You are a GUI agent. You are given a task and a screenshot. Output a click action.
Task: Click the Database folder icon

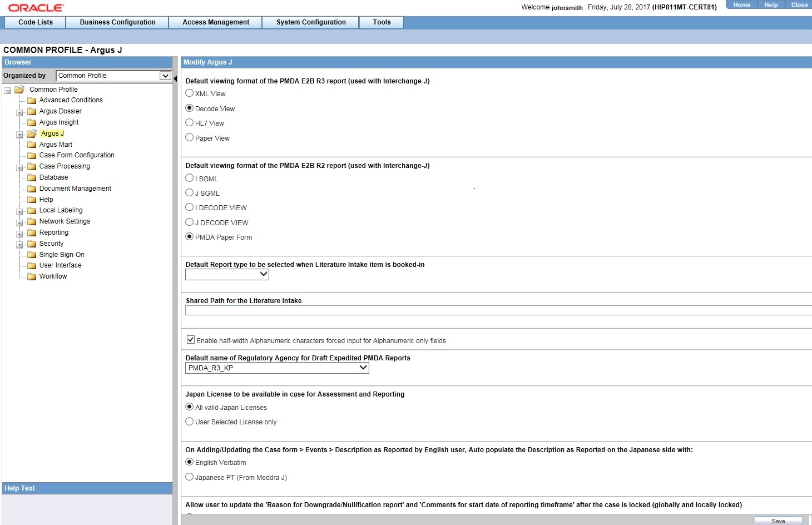click(x=32, y=178)
